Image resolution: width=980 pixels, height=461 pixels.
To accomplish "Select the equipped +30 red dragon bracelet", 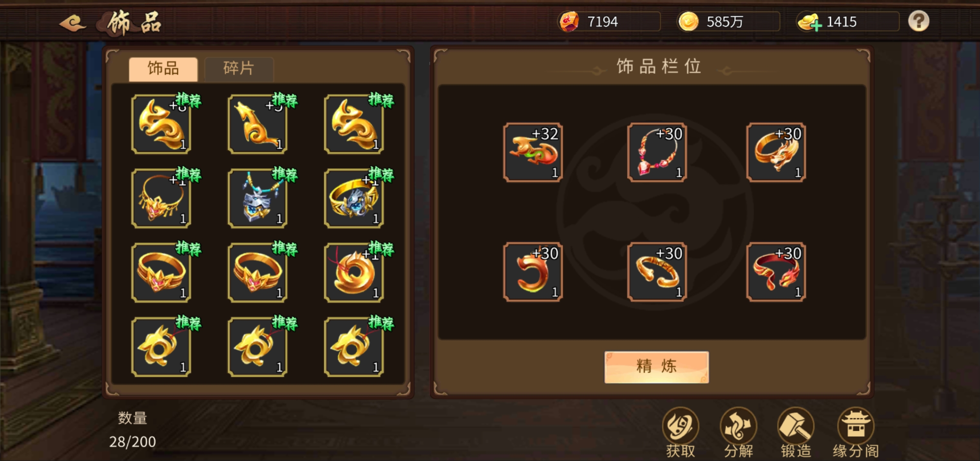I will pyautogui.click(x=776, y=272).
